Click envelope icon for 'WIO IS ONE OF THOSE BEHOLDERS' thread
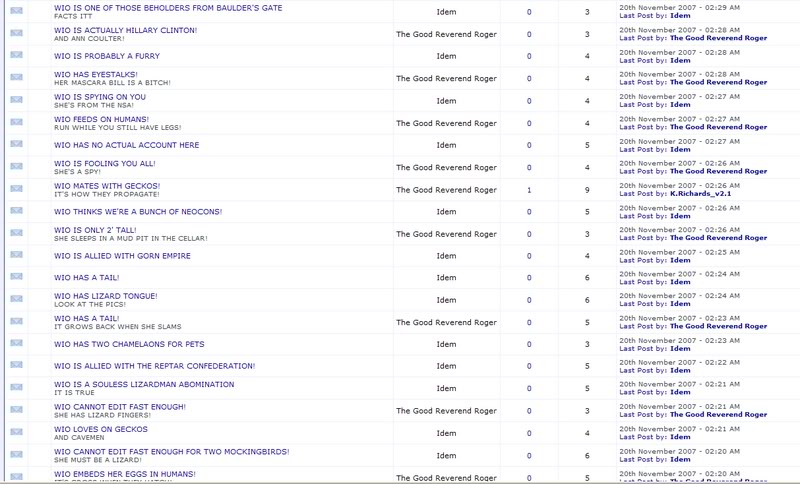The height and width of the screenshot is (484, 800). coord(16,11)
